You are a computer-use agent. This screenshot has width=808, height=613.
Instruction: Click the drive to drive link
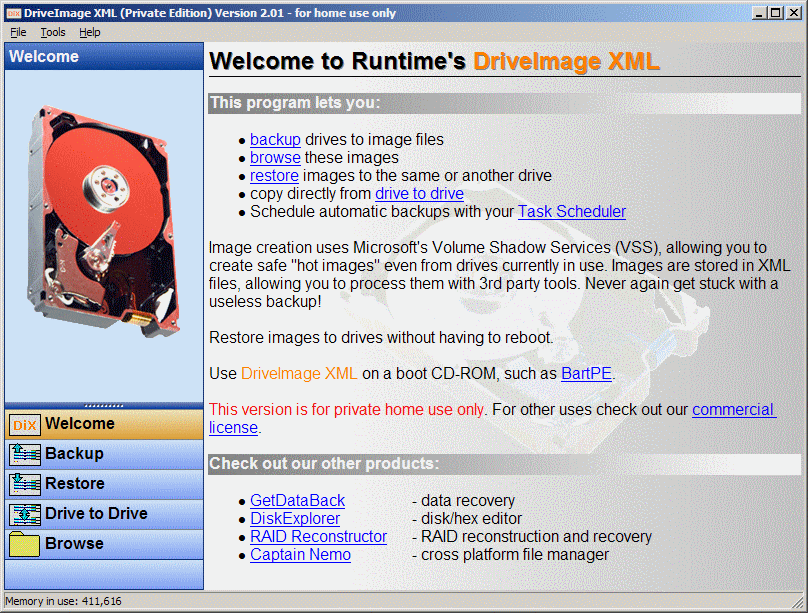coord(419,194)
